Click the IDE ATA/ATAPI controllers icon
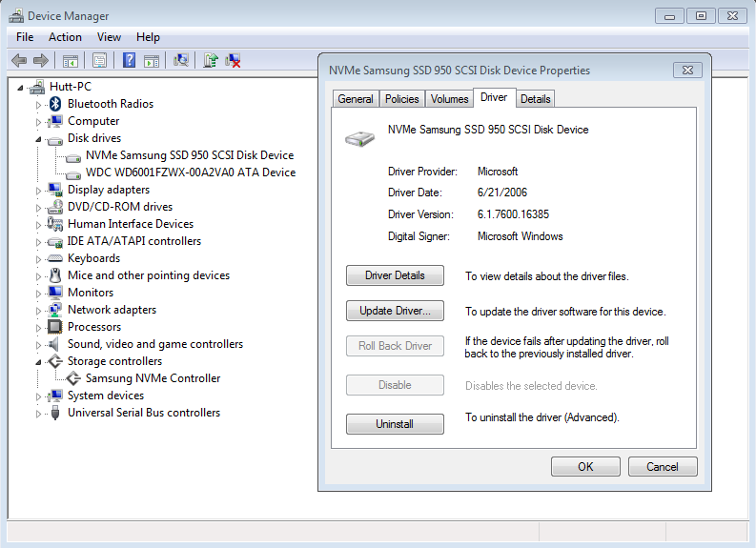This screenshot has width=756, height=548. pyautogui.click(x=55, y=242)
